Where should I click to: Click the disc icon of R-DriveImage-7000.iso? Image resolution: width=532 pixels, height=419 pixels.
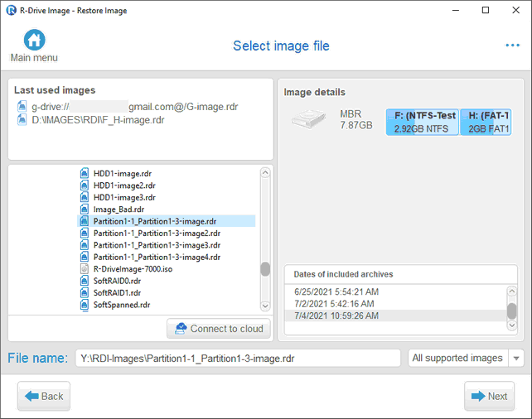85,269
